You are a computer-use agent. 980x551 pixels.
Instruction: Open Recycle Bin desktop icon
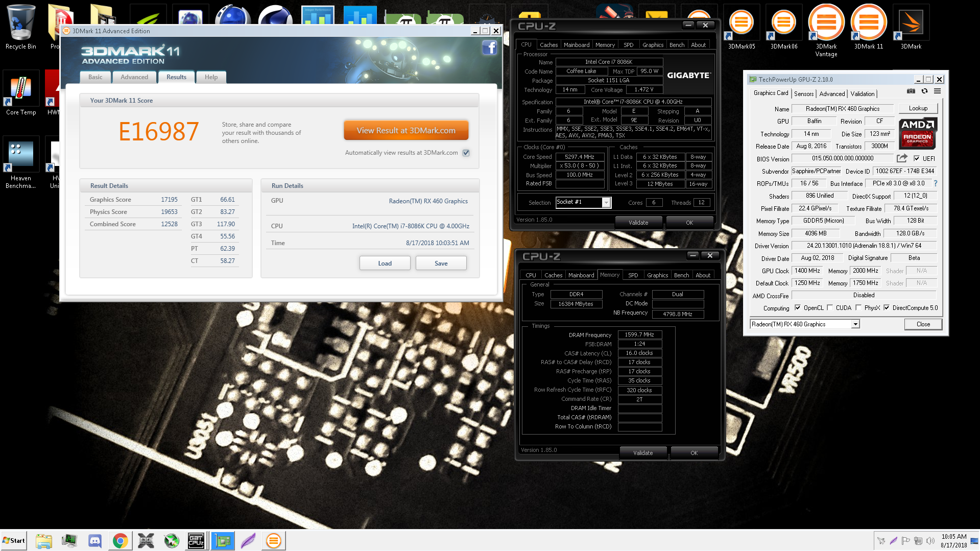(20, 28)
